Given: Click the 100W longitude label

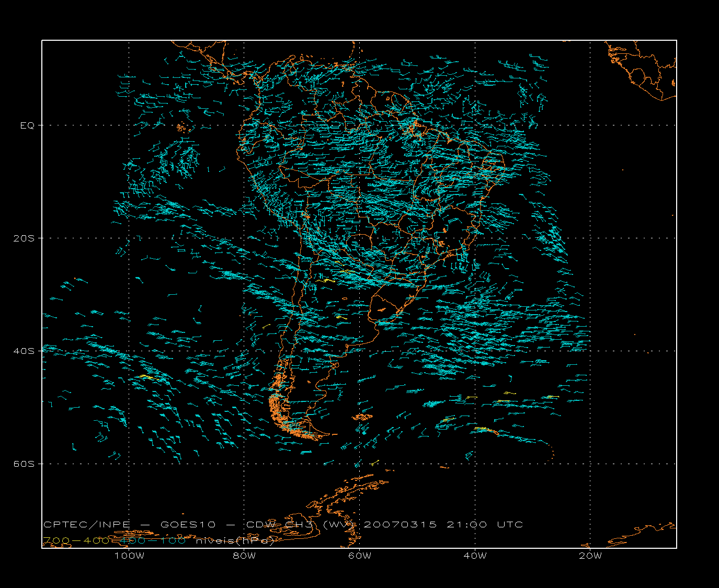Looking at the screenshot, I should 129,556.
